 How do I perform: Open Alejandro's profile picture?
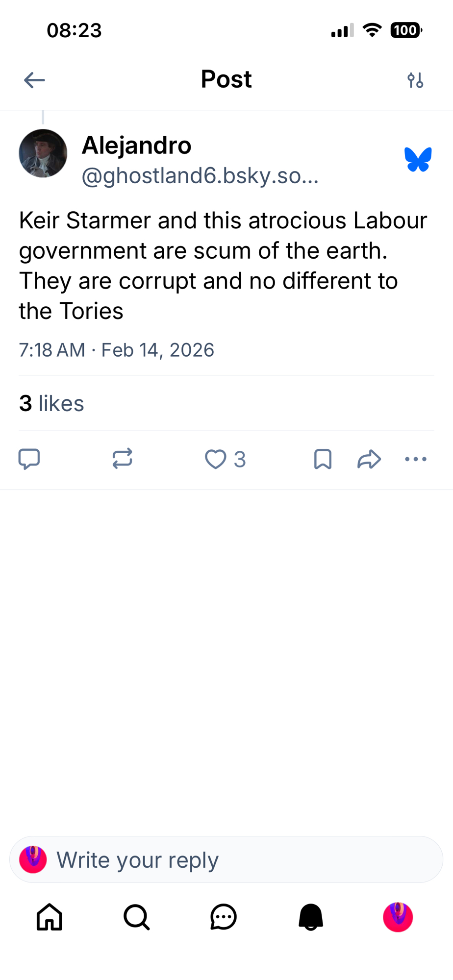[x=43, y=153]
